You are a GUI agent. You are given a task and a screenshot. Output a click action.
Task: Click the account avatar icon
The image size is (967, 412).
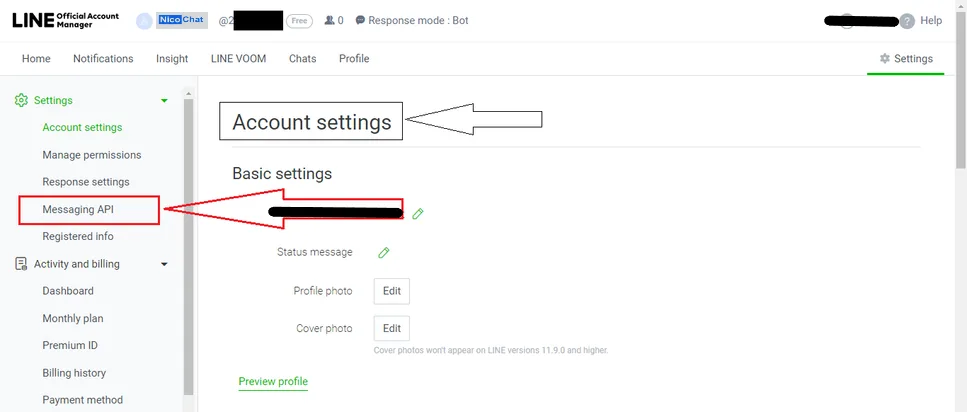[144, 21]
